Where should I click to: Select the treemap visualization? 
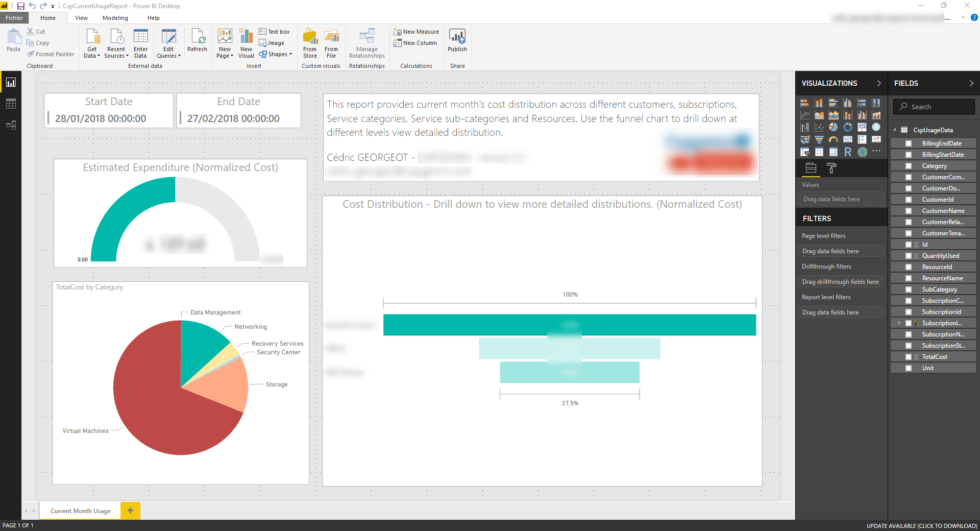point(862,127)
